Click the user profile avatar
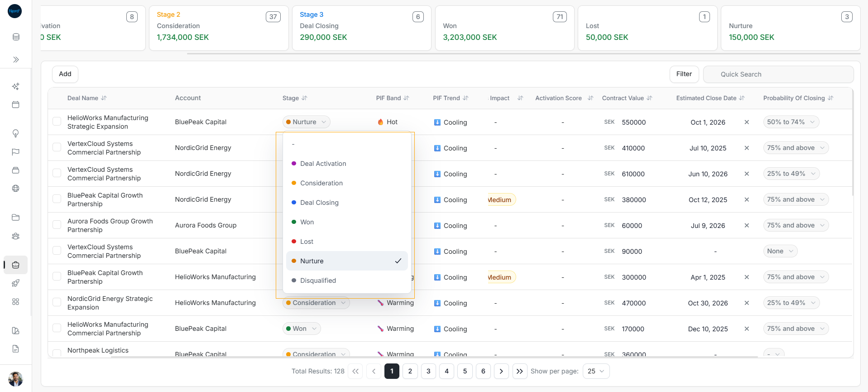Image resolution: width=868 pixels, height=392 pixels. point(16,379)
